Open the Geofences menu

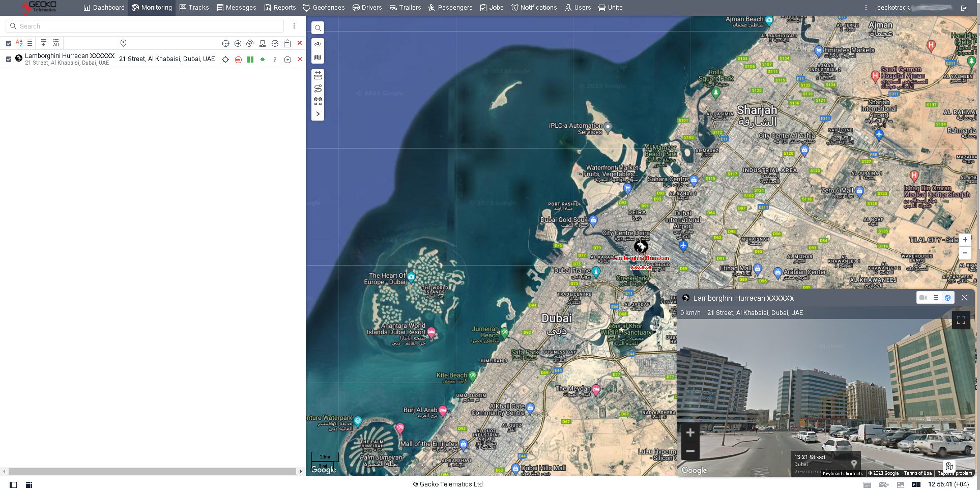click(x=324, y=7)
